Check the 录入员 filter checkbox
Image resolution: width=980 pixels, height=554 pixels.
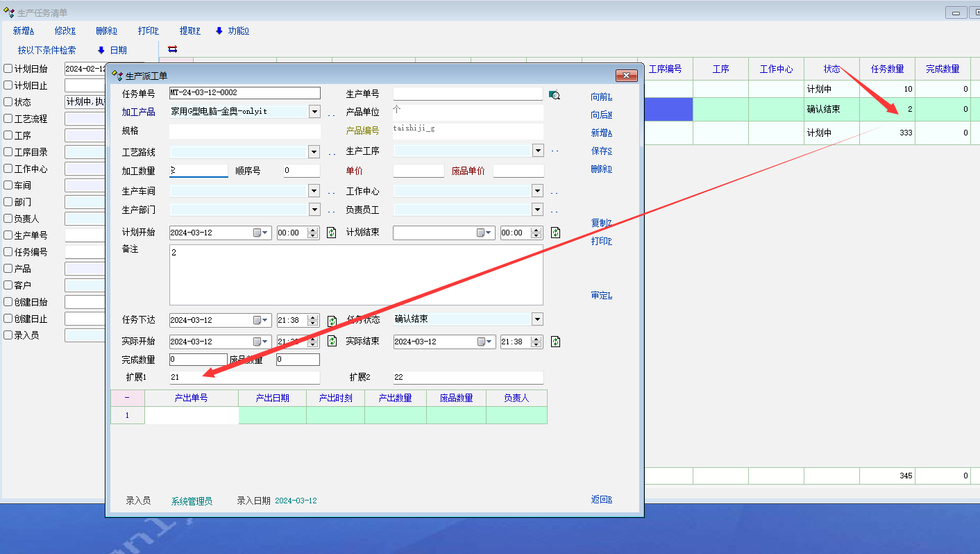8,335
